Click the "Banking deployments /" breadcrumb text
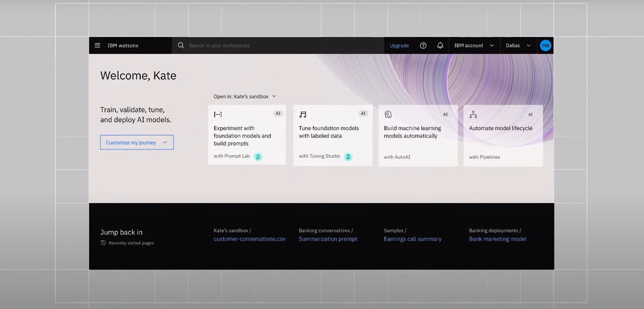The height and width of the screenshot is (309, 644). click(x=495, y=231)
